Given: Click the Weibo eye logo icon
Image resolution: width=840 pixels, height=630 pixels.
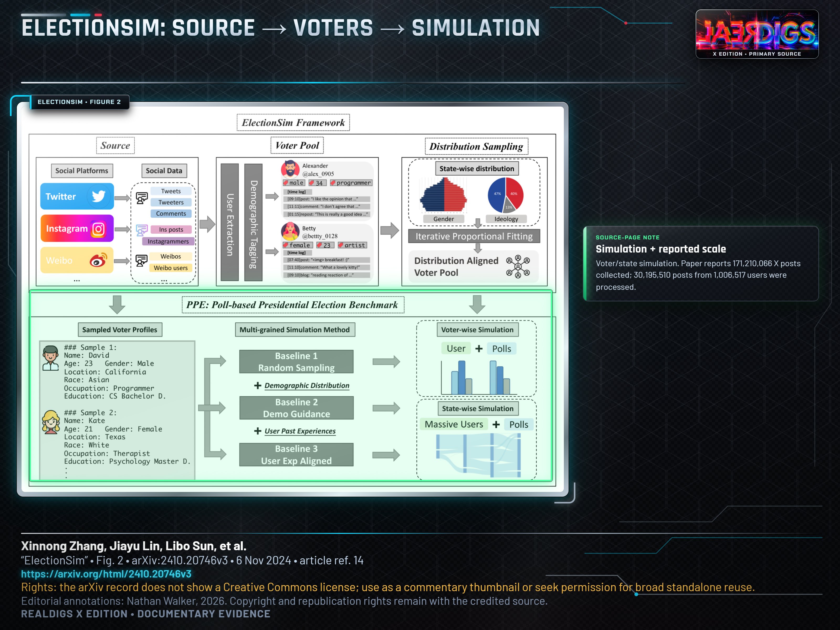Looking at the screenshot, I should (98, 260).
